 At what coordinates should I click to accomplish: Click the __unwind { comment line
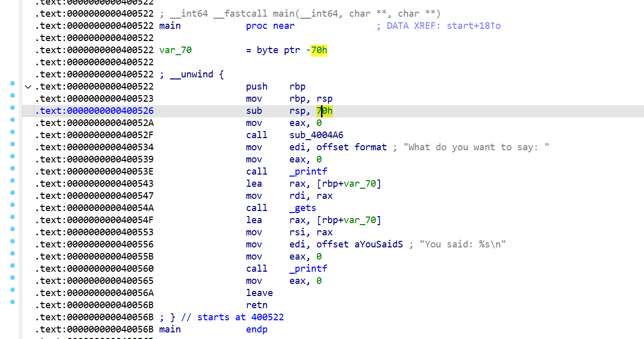click(191, 74)
